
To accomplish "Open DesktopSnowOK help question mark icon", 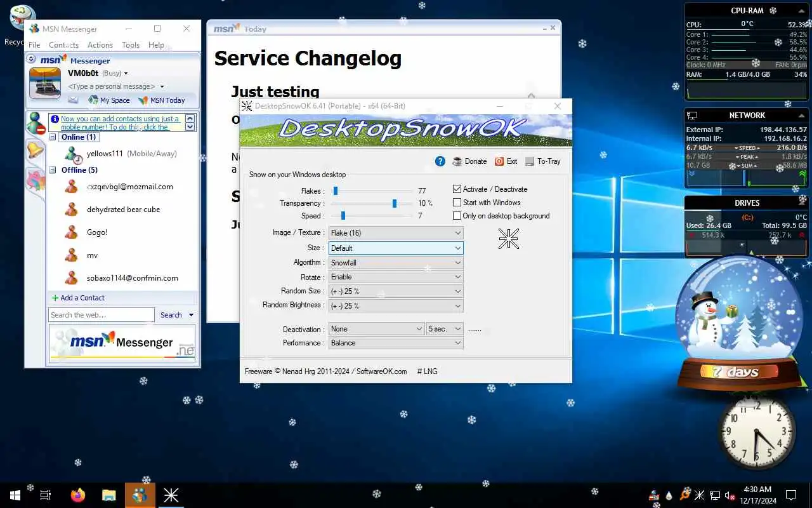I will click(x=440, y=161).
